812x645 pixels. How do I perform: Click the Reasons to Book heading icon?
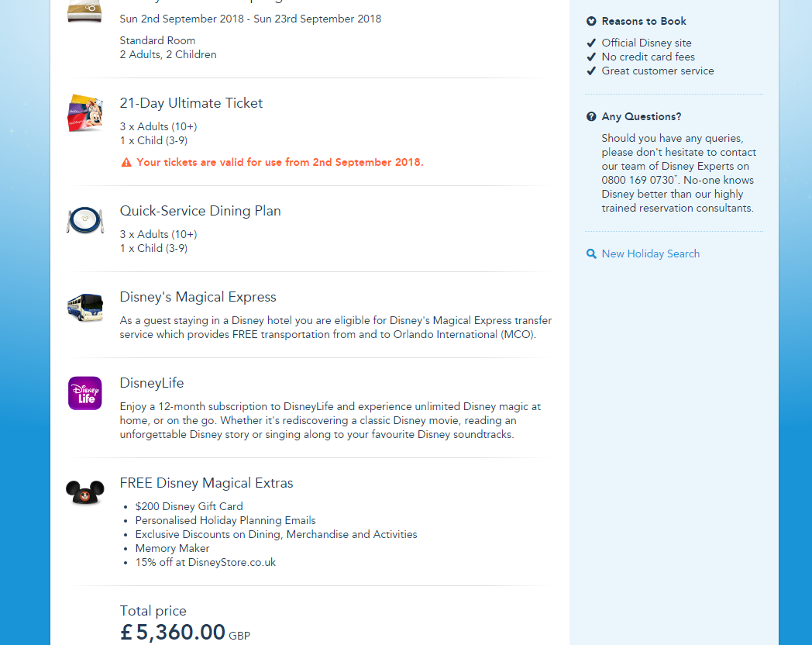point(592,22)
